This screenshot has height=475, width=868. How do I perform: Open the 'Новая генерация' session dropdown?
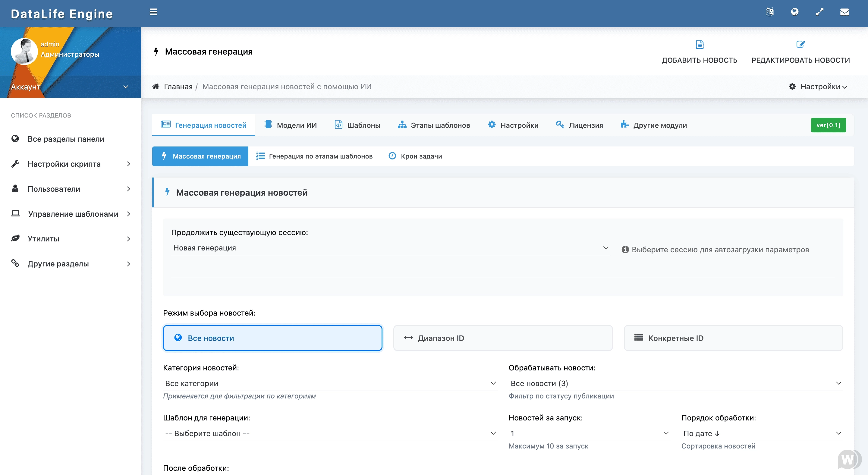pyautogui.click(x=390, y=248)
